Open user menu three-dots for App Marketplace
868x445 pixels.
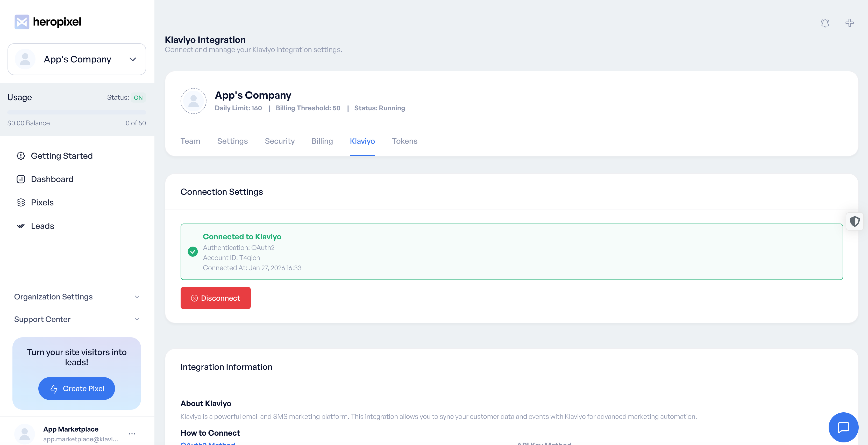[x=132, y=434]
